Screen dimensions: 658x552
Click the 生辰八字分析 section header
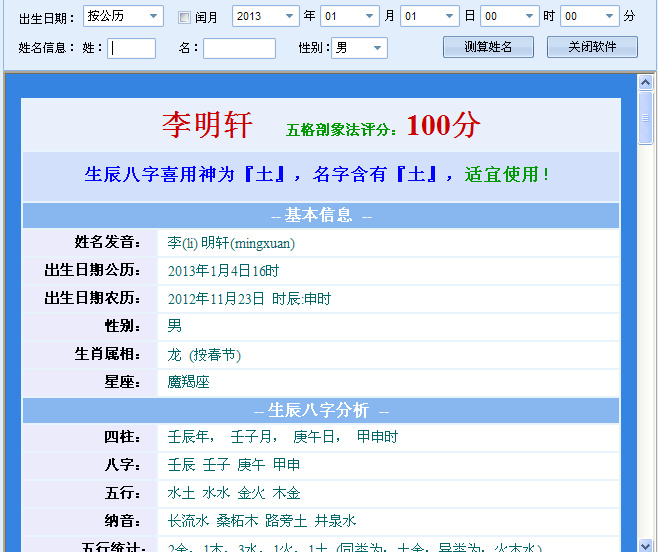point(321,411)
